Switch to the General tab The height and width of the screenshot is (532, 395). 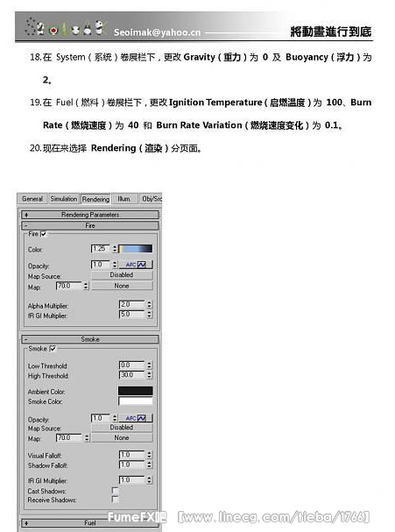(x=32, y=198)
